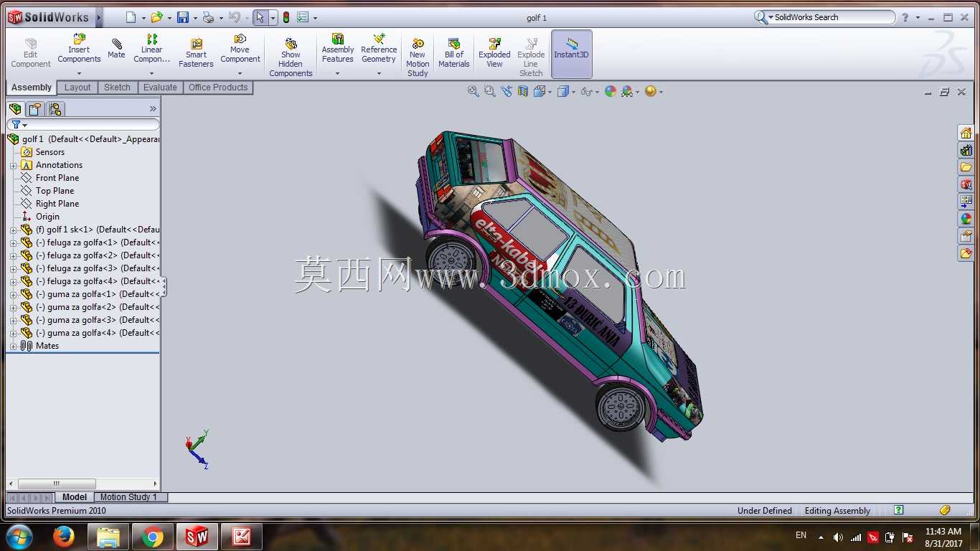The width and height of the screenshot is (980, 551).
Task: Start the Linear Component Pattern tool
Action: pos(151,49)
